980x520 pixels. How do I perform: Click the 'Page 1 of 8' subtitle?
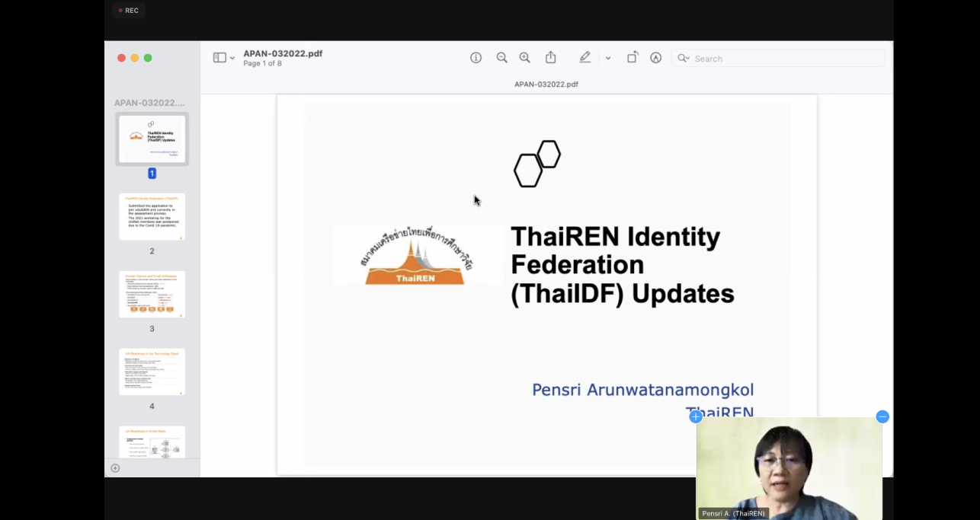(x=262, y=64)
